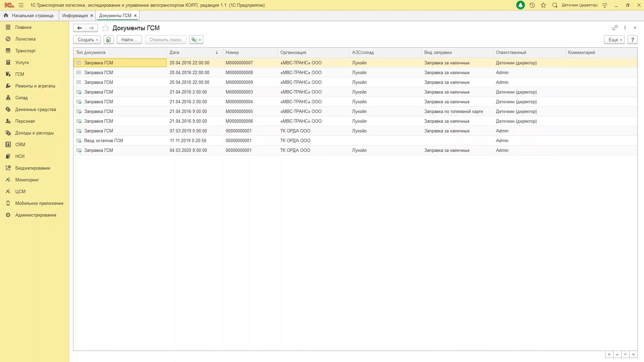Expand the create-based-on dropdown button
644x362 pixels.
pyautogui.click(x=196, y=40)
